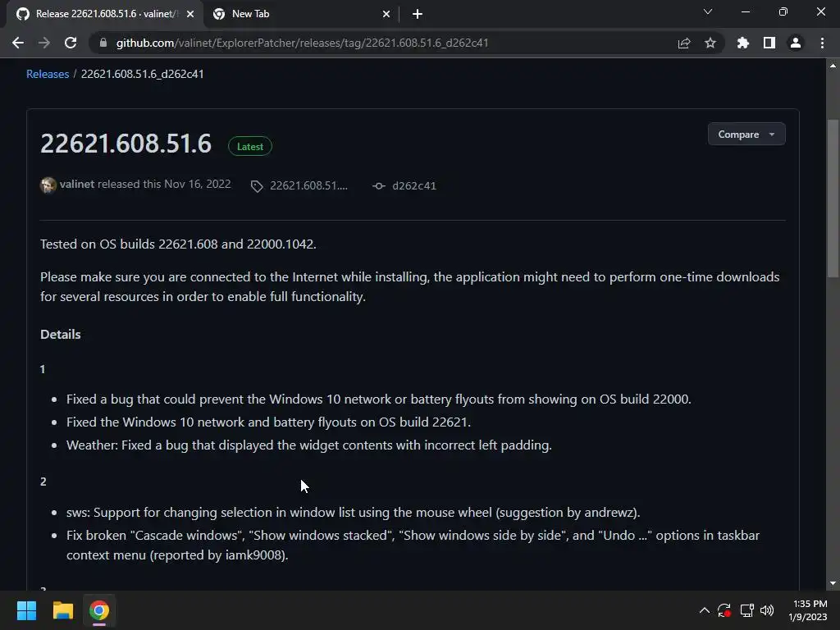Open the d262c41 commit link
Viewport: 840px width, 630px height.
click(414, 185)
